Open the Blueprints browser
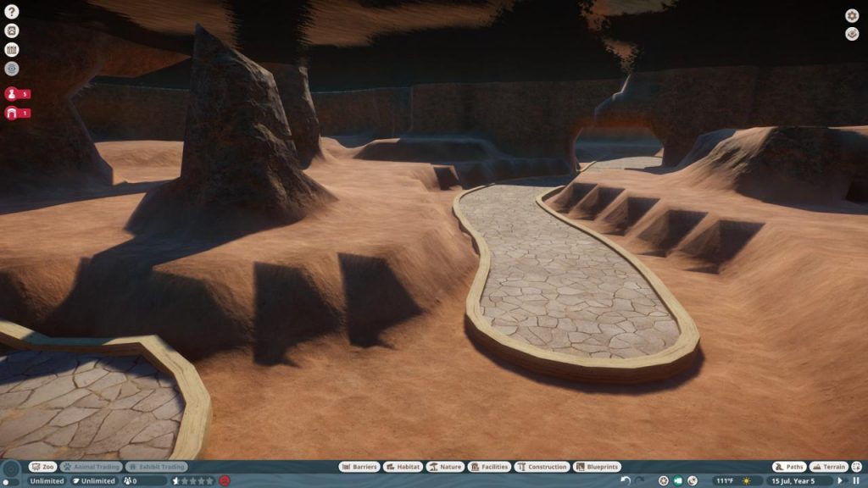The image size is (868, 488). (x=597, y=467)
